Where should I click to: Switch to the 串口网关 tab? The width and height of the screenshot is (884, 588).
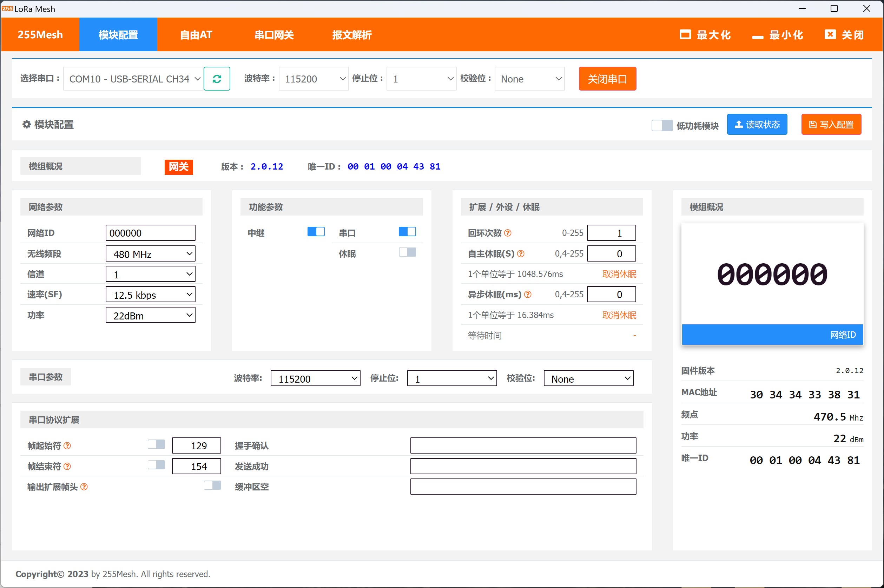coord(274,34)
